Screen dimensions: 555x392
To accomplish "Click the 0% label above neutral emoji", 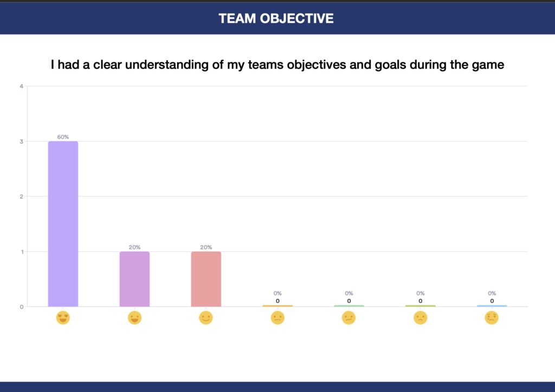I will (277, 293).
